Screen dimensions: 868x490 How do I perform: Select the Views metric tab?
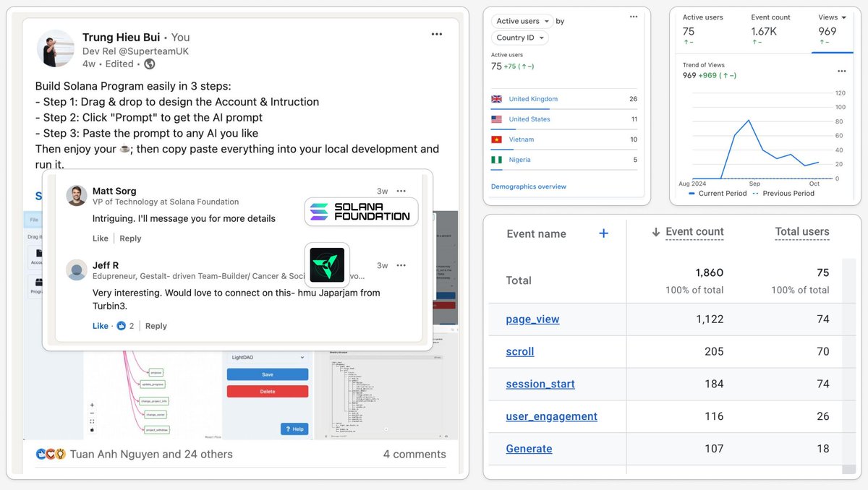833,30
